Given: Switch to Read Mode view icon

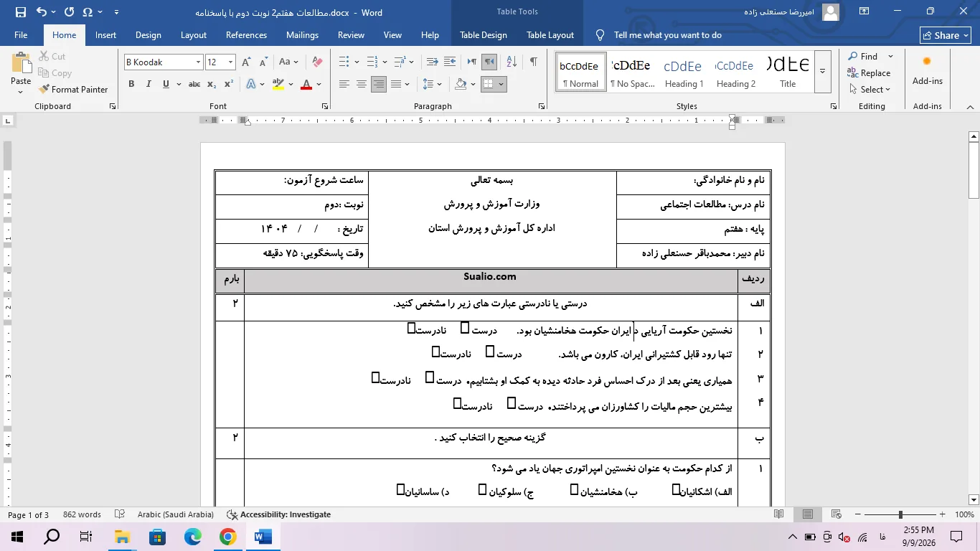Looking at the screenshot, I should (779, 514).
